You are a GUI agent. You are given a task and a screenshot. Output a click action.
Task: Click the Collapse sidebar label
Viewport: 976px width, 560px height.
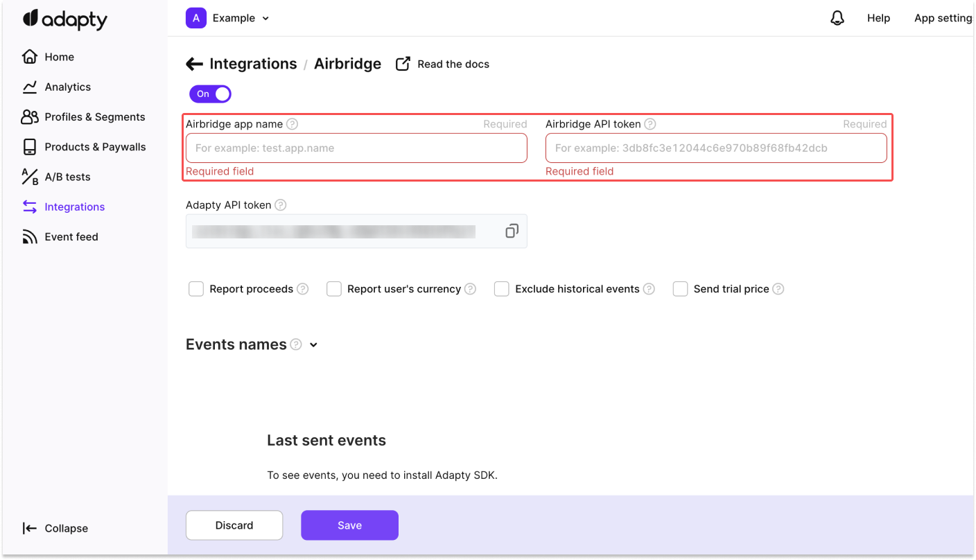pyautogui.click(x=67, y=528)
